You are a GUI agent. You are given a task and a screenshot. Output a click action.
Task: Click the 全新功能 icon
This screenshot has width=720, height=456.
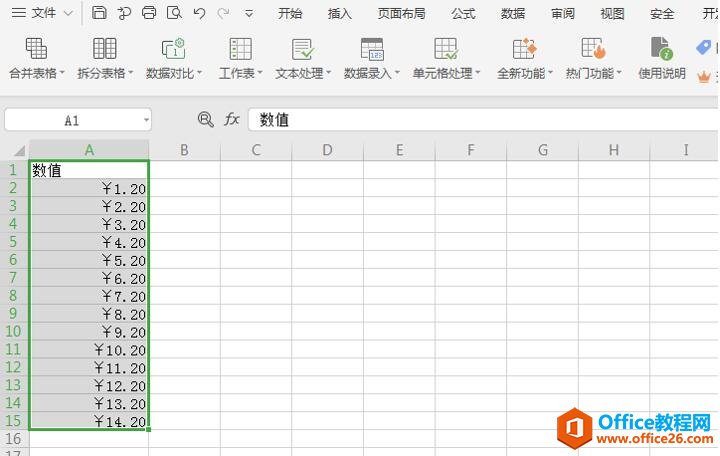(524, 48)
